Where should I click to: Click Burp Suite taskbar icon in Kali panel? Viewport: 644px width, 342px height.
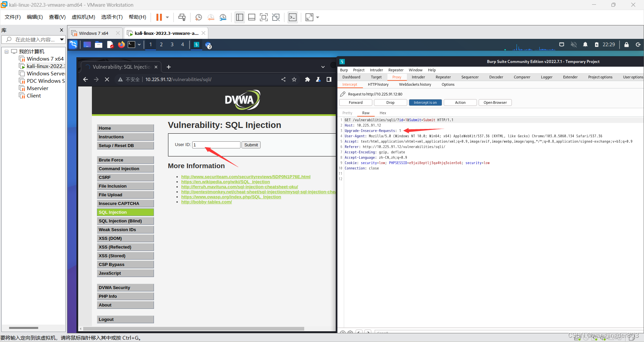[197, 45]
